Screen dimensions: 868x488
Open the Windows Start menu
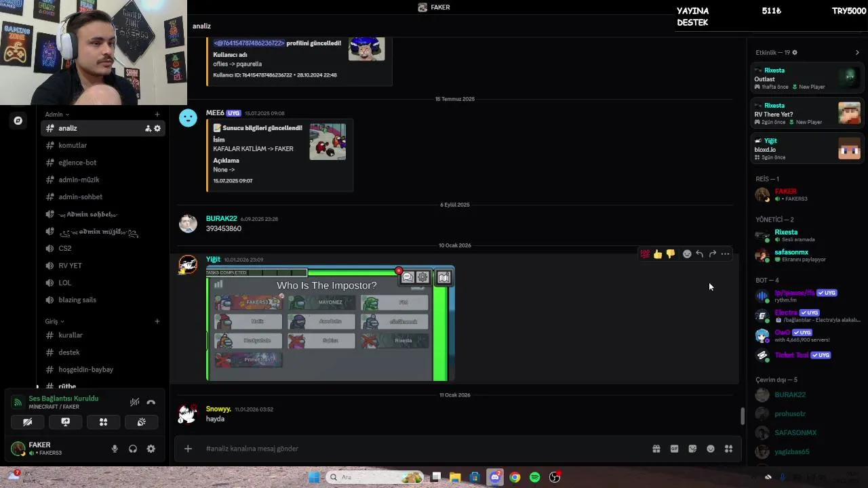coord(314,477)
